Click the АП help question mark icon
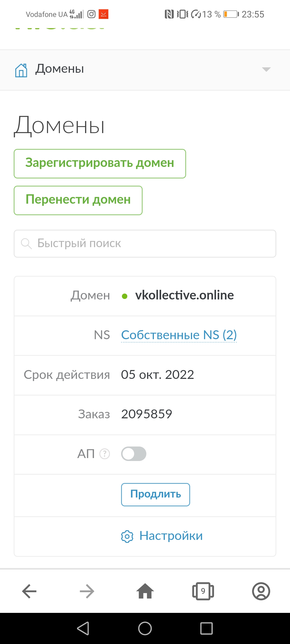Screen dimensions: 290x644 click(105, 454)
